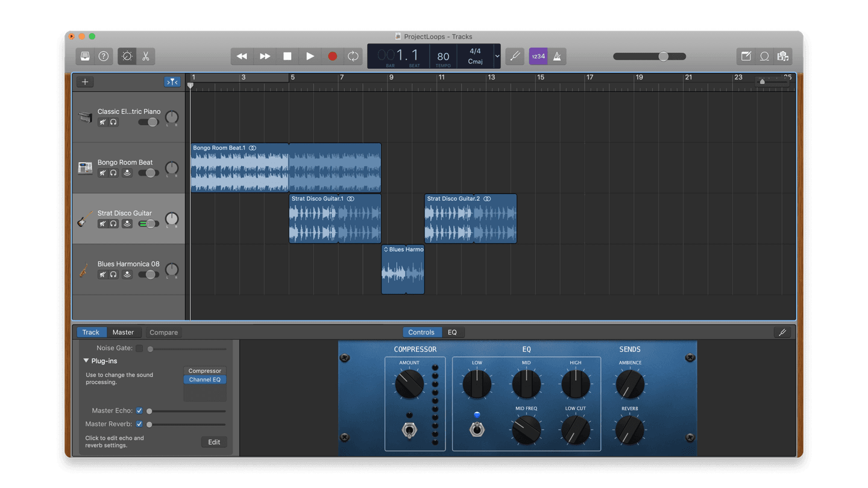Solo the Blues Harmonica 08 track
Viewport: 868px width, 488px height.
point(114,274)
